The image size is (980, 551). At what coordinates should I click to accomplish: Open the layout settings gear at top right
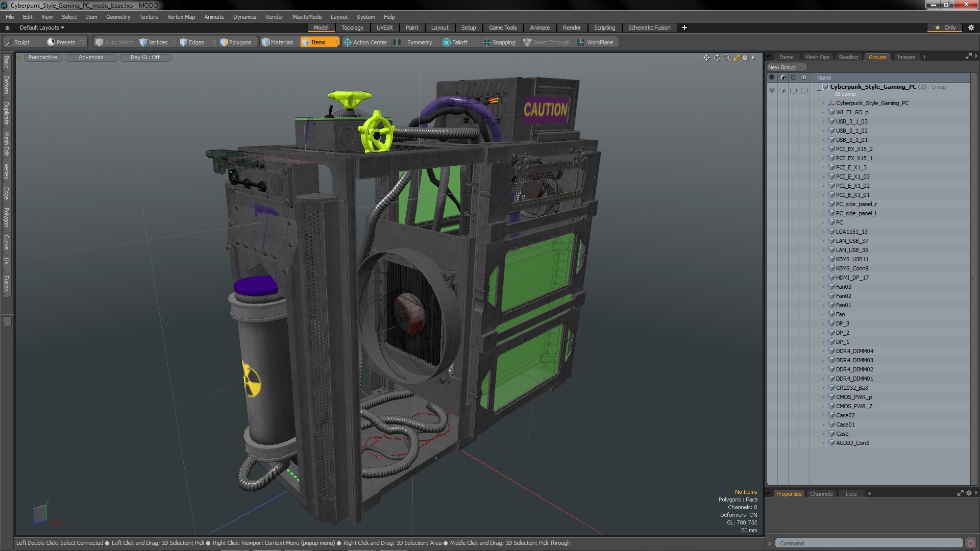click(x=971, y=28)
